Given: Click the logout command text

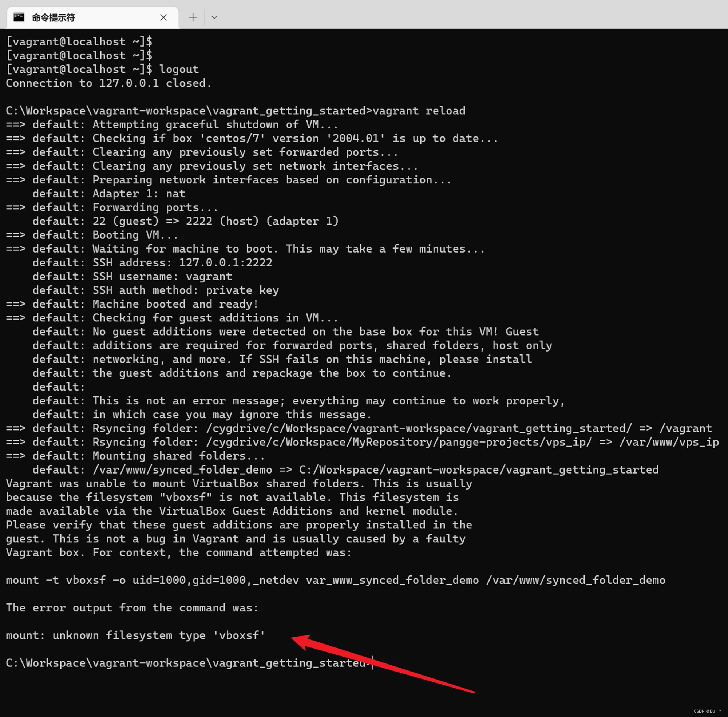Looking at the screenshot, I should [178, 69].
